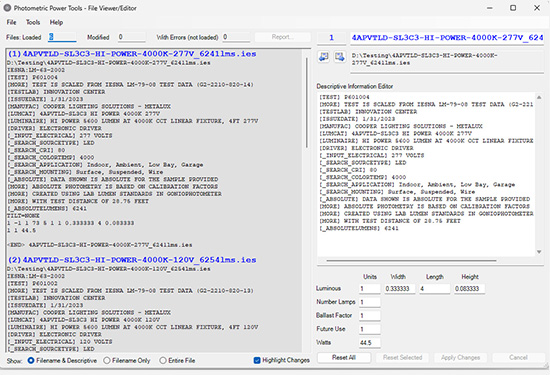Viewport: 550px width, 375px height.
Task: Select the Entire File radio option
Action: click(177, 360)
